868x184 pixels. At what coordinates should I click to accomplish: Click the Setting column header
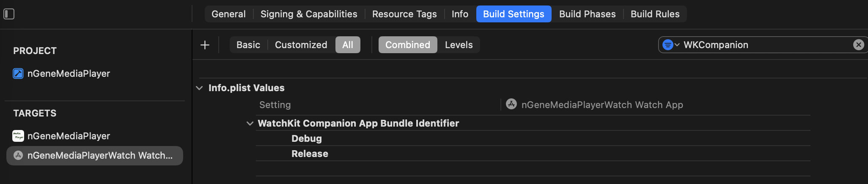(x=275, y=105)
